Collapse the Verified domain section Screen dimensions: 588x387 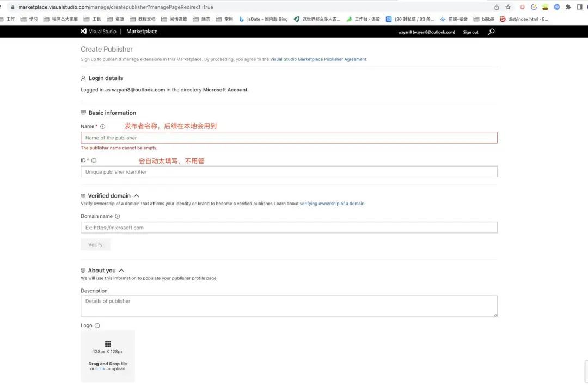136,196
